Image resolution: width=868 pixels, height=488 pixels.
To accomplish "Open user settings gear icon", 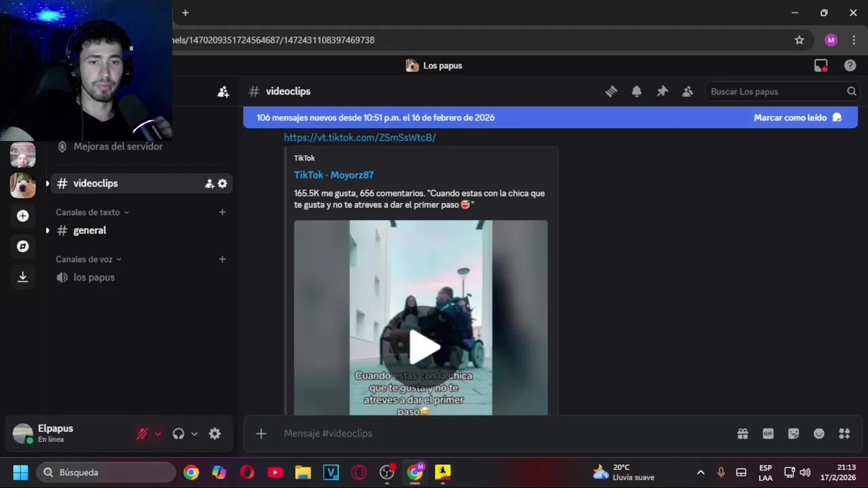I will 215,434.
